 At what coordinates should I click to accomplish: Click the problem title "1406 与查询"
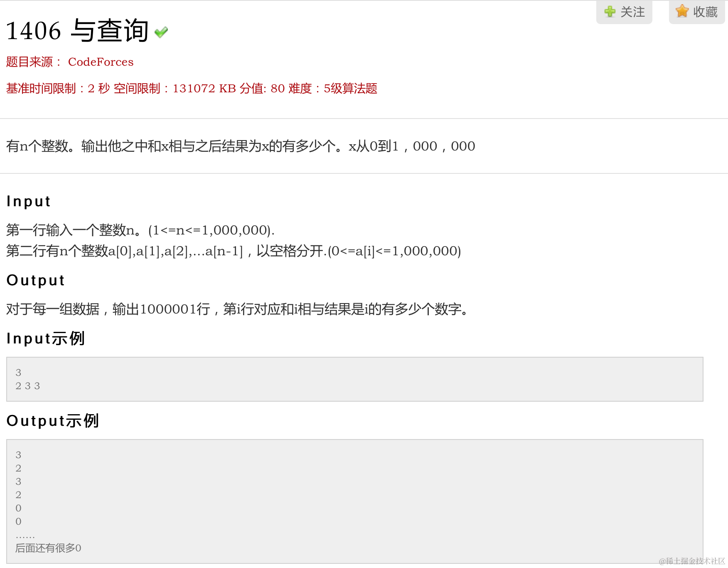tap(77, 31)
